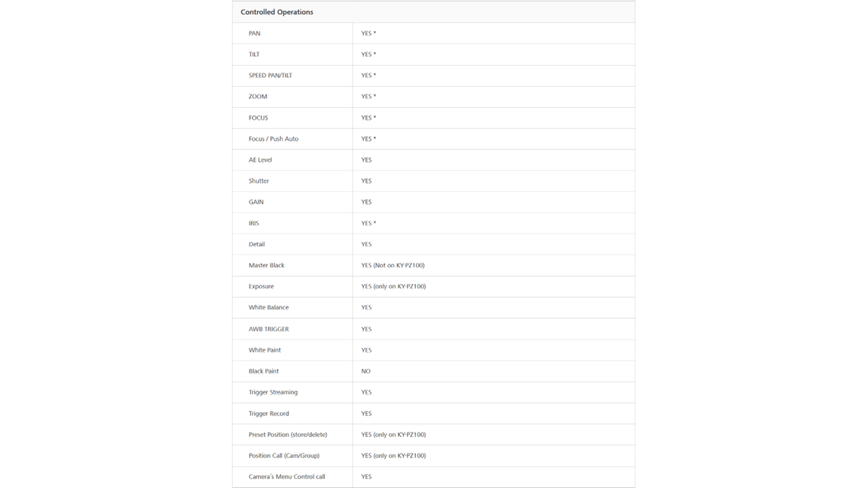Screen dimensions: 868x488
Task: Select the Trigger Streaming label
Action: (x=273, y=392)
